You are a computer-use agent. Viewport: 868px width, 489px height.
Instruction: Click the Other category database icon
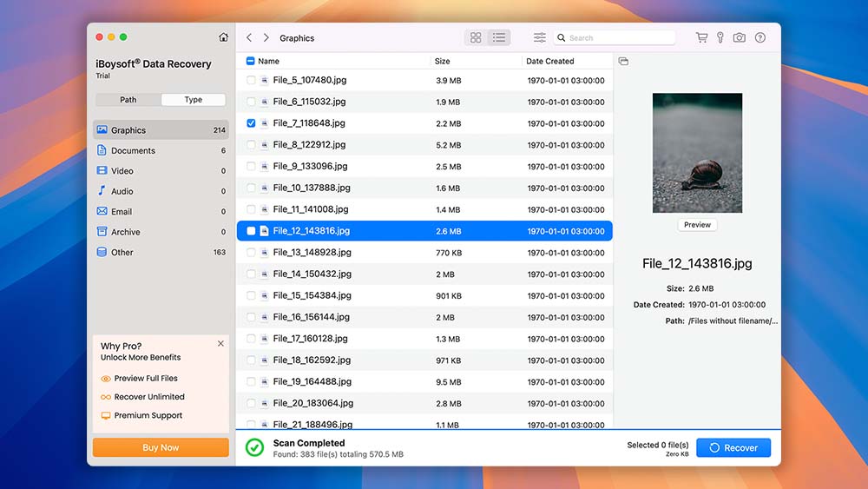click(102, 252)
